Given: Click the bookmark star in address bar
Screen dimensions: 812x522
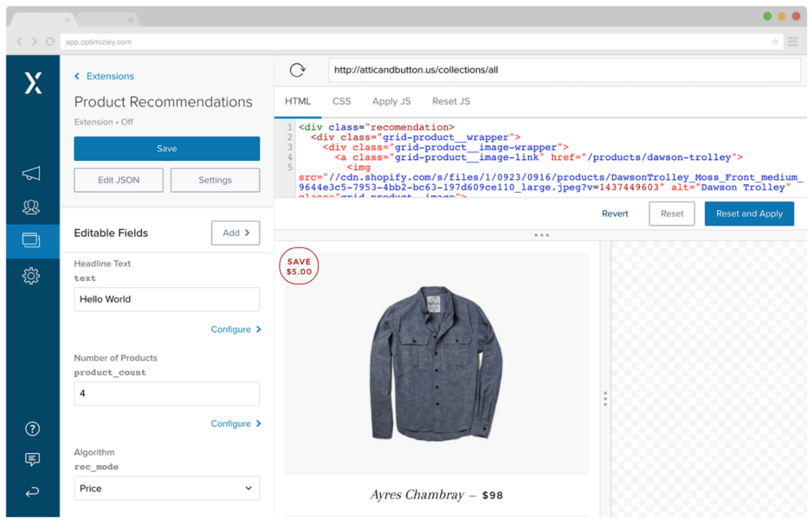Looking at the screenshot, I should coord(775,41).
